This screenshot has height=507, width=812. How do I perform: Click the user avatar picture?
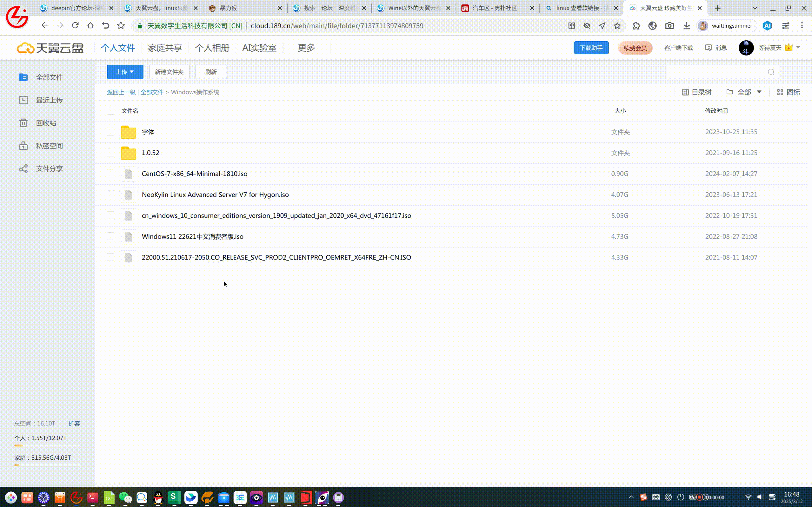click(x=746, y=48)
